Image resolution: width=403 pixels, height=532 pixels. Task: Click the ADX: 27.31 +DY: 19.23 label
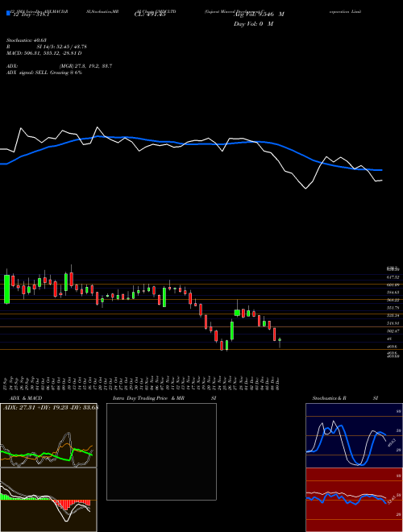coord(50,408)
